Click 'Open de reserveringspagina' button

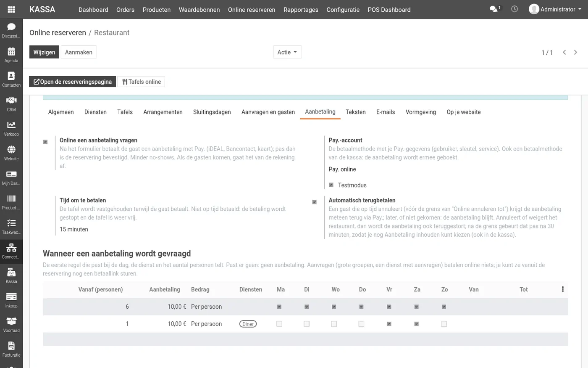[73, 82]
